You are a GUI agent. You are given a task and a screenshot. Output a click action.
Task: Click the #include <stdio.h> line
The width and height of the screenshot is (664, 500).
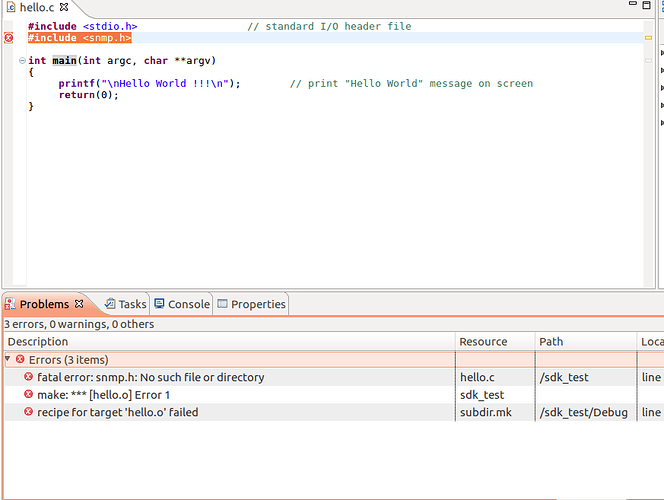83,26
